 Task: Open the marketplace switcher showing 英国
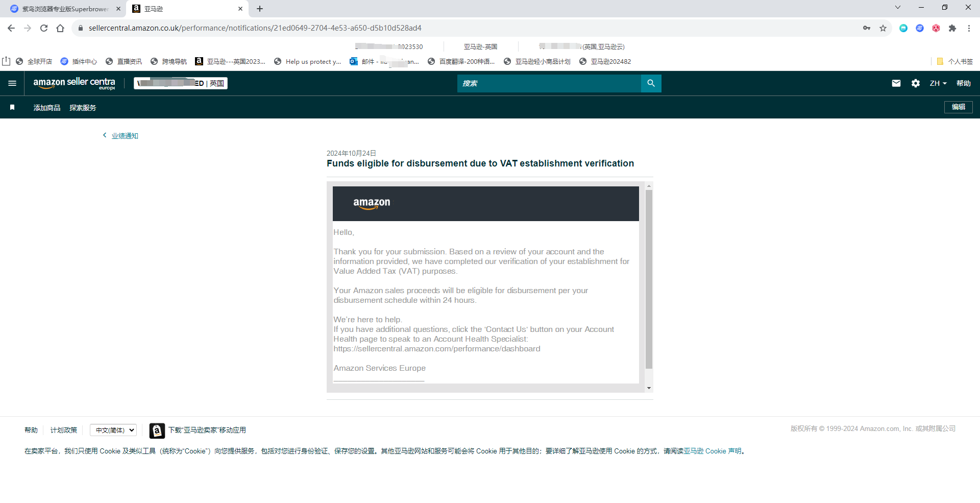(181, 83)
